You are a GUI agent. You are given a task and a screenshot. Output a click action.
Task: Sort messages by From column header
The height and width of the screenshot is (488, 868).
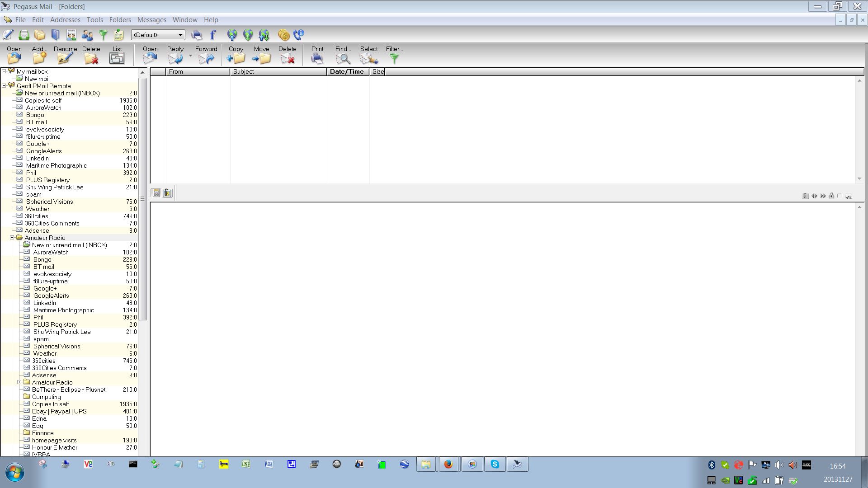tap(198, 71)
